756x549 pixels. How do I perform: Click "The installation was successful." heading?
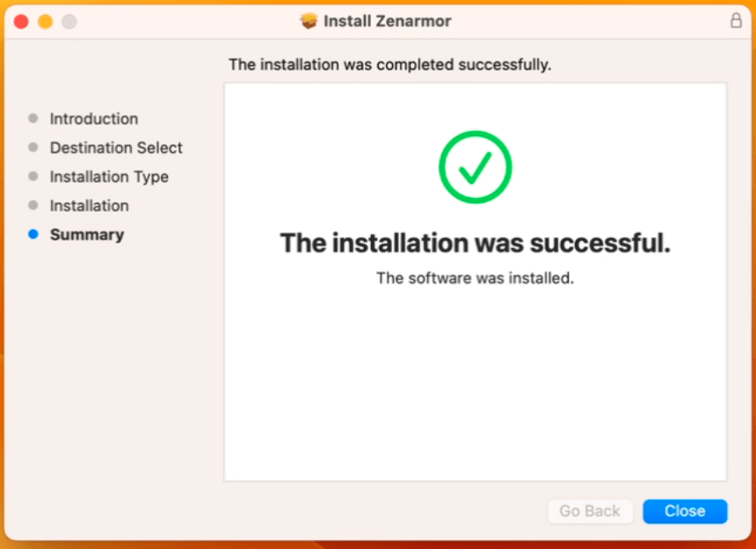475,244
